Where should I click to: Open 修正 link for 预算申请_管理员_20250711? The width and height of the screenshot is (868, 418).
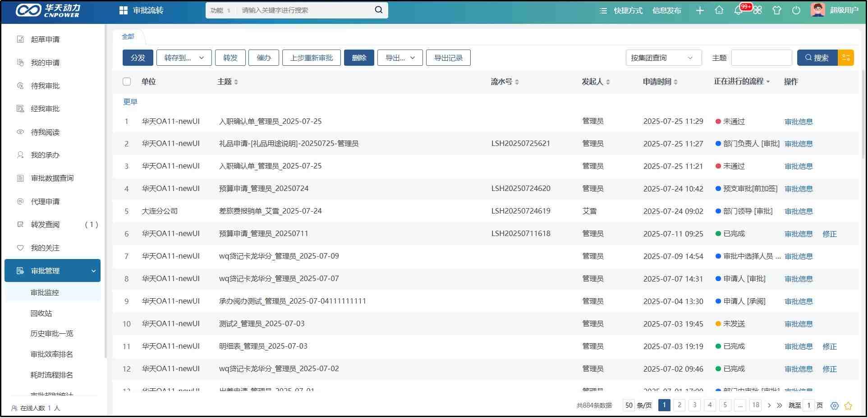pos(830,234)
